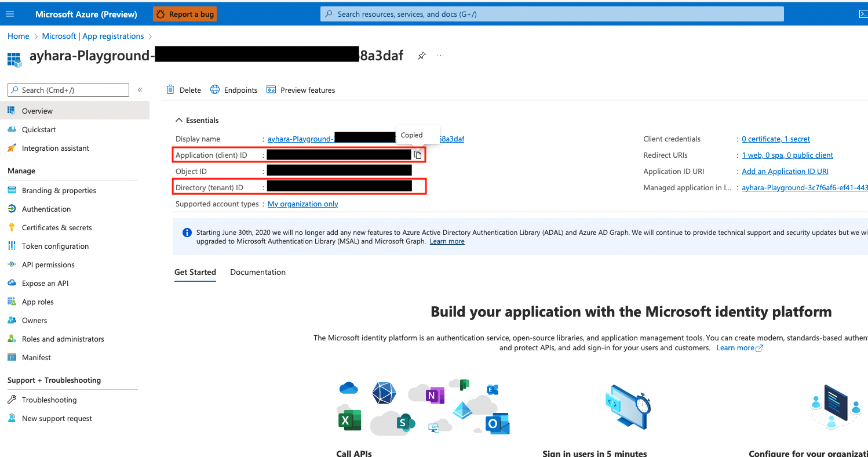Image resolution: width=868 pixels, height=457 pixels.
Task: Click the sidebar Search (Cmd+/) box
Action: (x=68, y=90)
